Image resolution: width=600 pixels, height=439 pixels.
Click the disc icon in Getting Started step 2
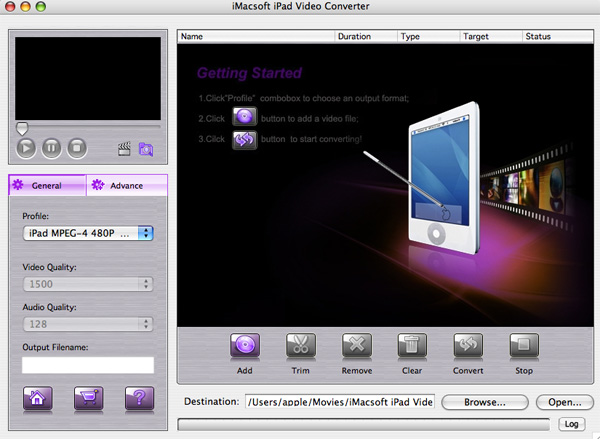pyautogui.click(x=245, y=117)
